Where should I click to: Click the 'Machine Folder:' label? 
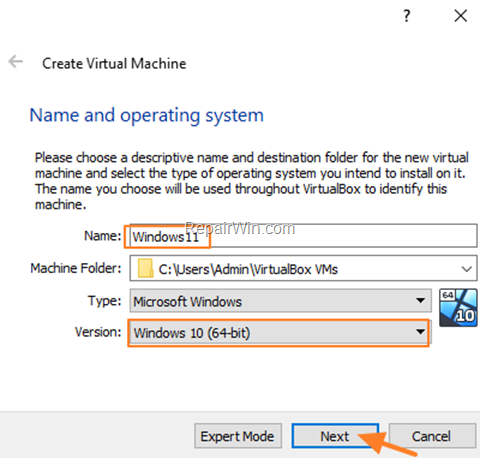click(76, 268)
